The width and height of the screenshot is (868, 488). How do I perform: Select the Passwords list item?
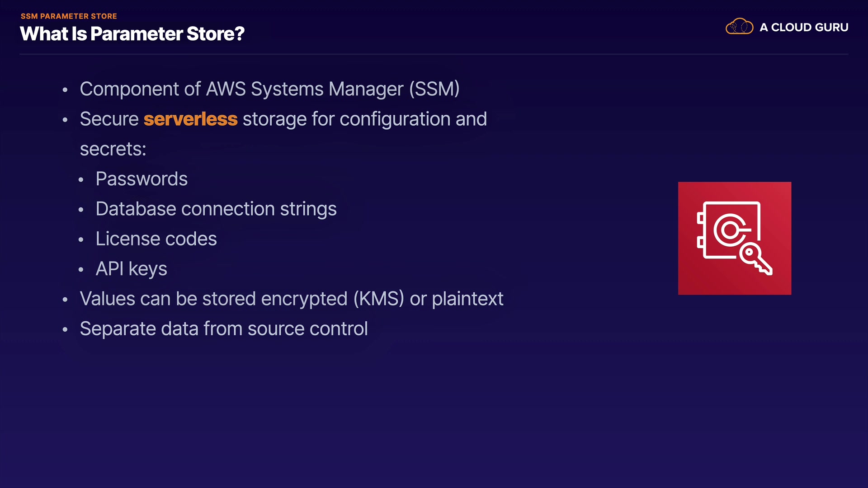tap(142, 179)
